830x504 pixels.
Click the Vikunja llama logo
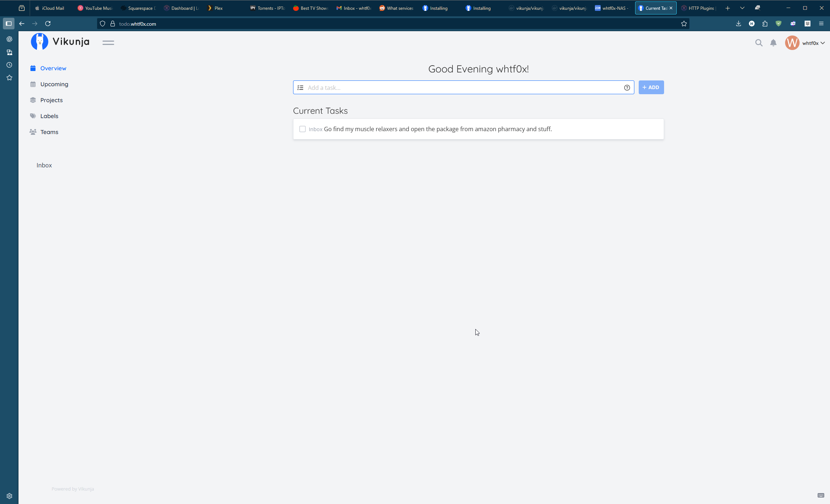(x=39, y=42)
